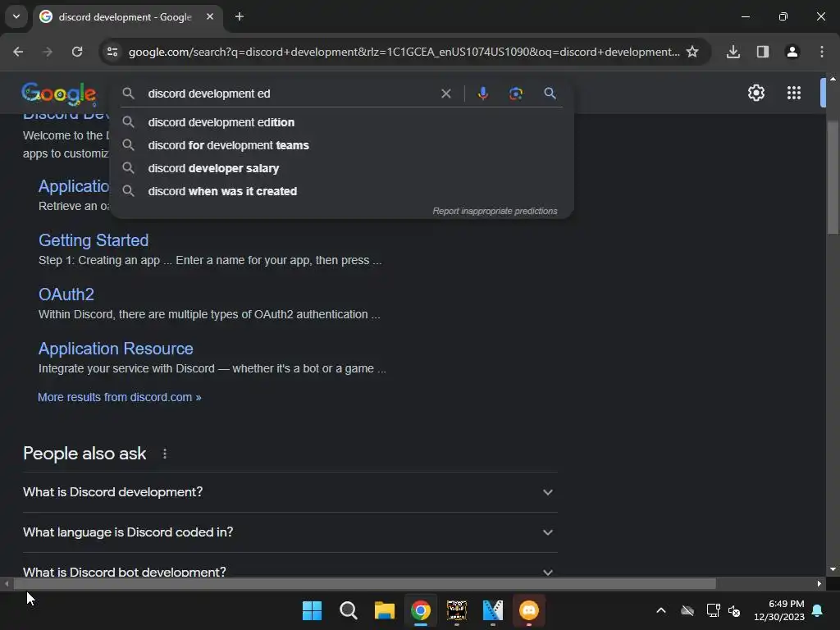Image resolution: width=840 pixels, height=630 pixels.
Task: Open the Getting Started result
Action: tap(94, 240)
